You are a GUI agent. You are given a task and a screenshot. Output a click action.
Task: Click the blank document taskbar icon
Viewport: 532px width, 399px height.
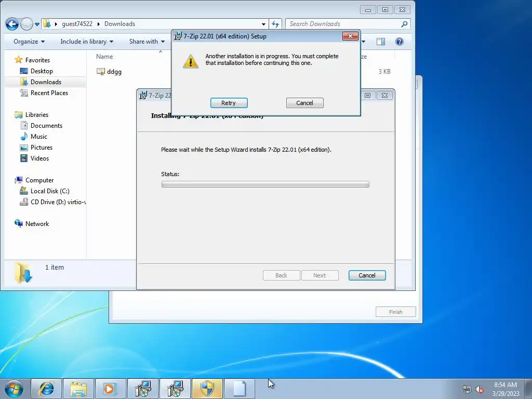click(239, 389)
